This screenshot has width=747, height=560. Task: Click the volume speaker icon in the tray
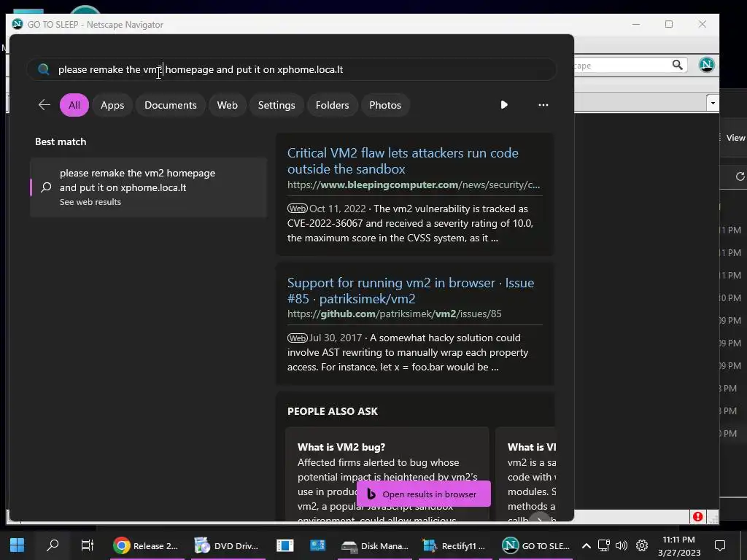coord(622,545)
